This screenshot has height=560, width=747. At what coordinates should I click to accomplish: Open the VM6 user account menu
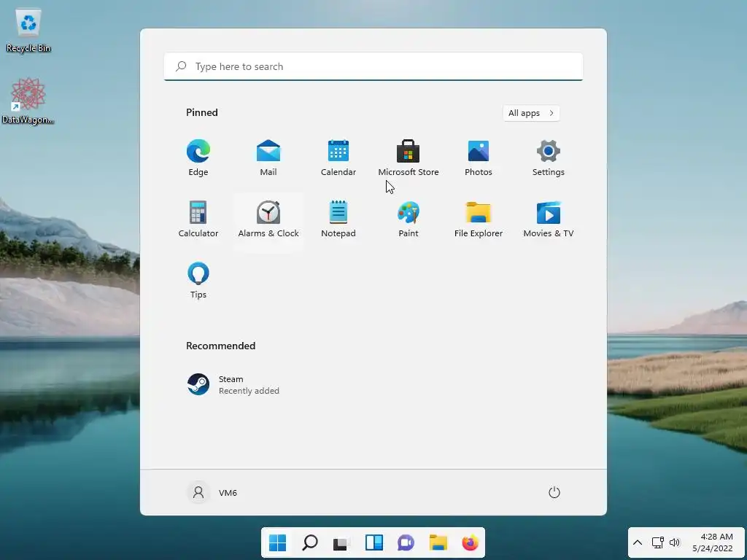point(212,492)
